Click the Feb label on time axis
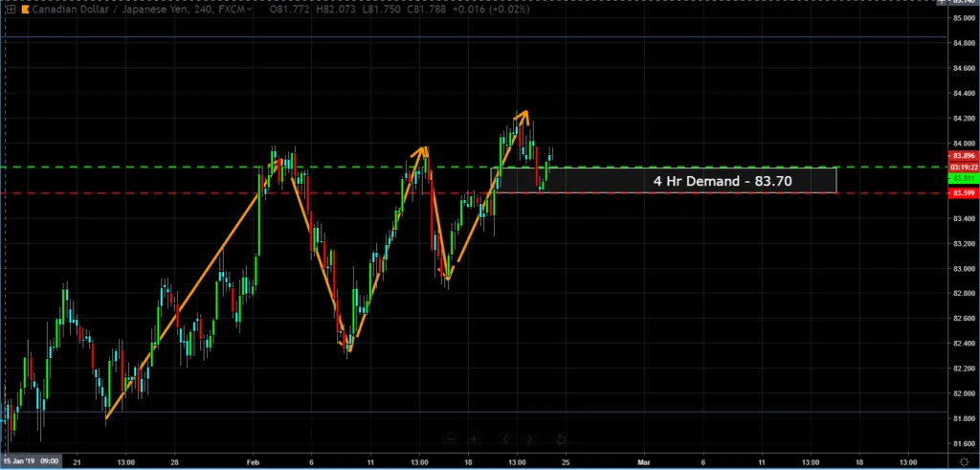This screenshot has width=980, height=470. pyautogui.click(x=253, y=461)
